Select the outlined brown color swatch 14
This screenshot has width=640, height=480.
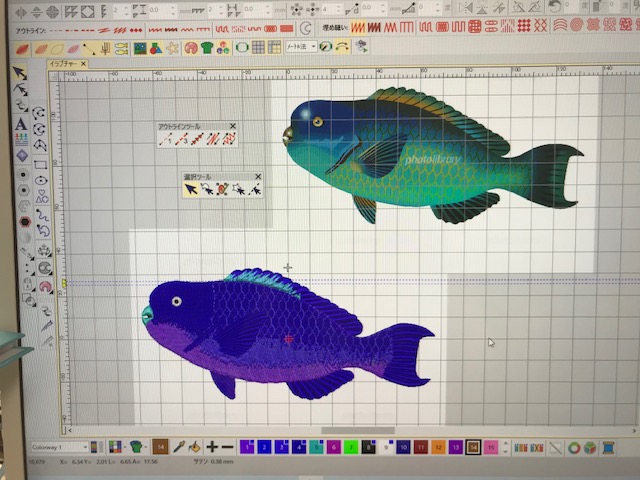click(473, 447)
